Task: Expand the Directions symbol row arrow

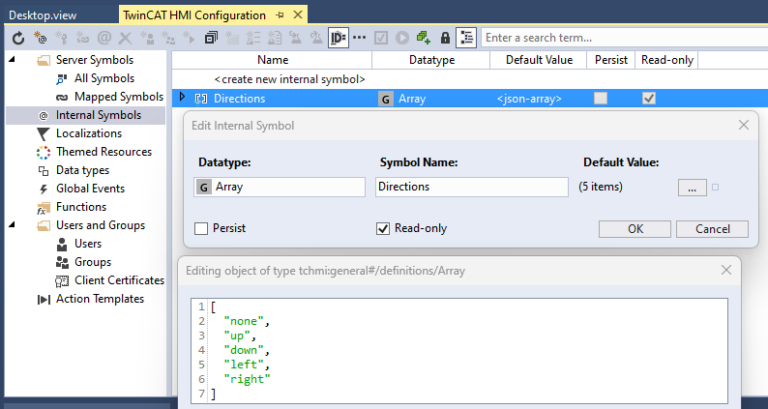Action: [181, 98]
